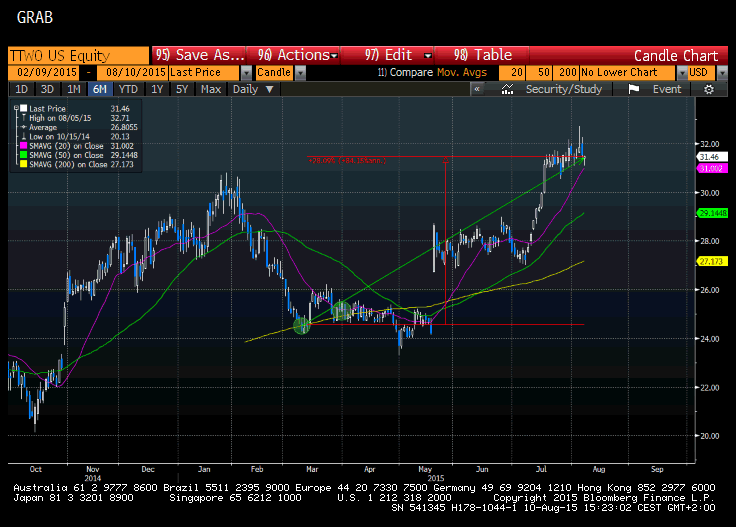Select the 1Y range tab
This screenshot has height=527, width=736.
click(157, 89)
